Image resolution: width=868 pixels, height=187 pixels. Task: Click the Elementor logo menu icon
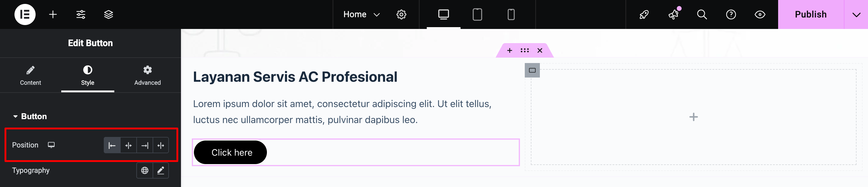point(25,14)
